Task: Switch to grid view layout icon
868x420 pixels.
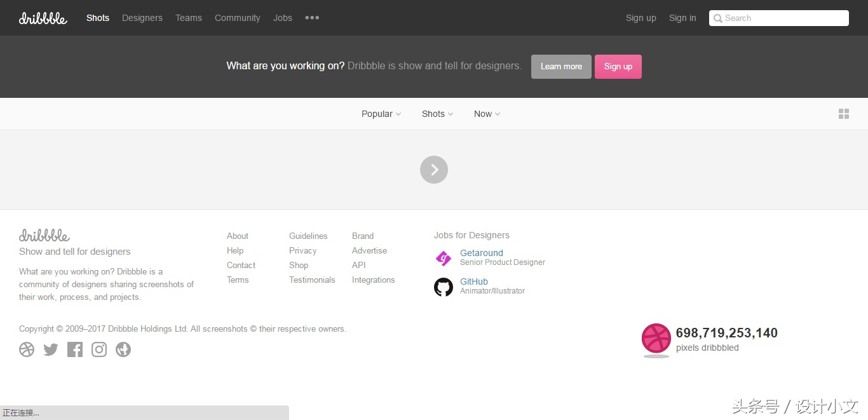Action: (x=844, y=114)
